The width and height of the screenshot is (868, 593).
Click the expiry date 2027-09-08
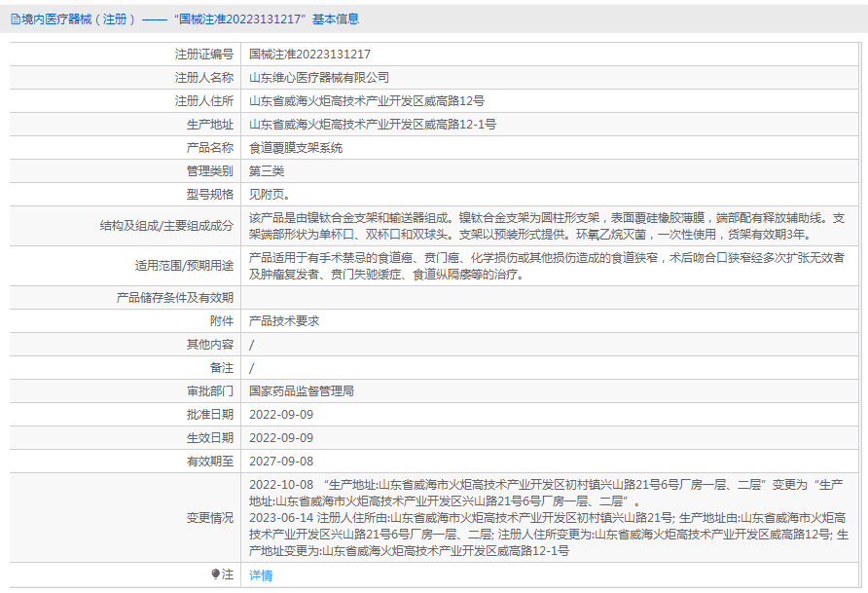tap(281, 462)
